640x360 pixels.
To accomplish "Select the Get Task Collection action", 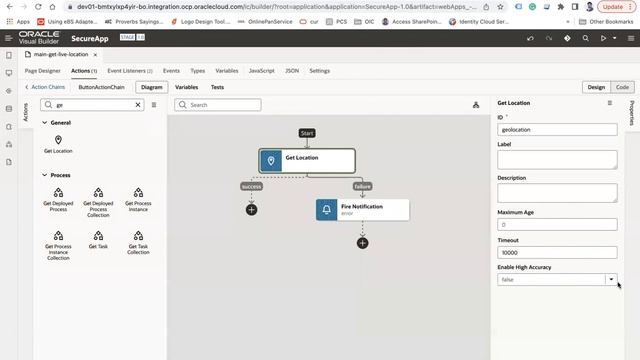I will pyautogui.click(x=138, y=243).
